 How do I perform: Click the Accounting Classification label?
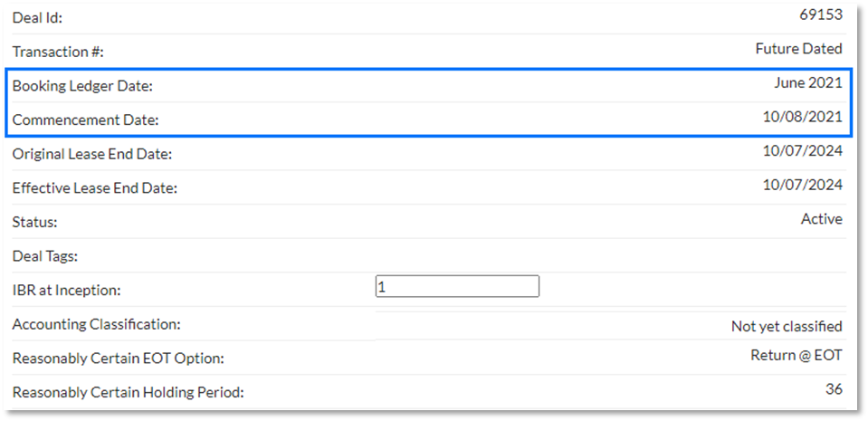pos(96,324)
